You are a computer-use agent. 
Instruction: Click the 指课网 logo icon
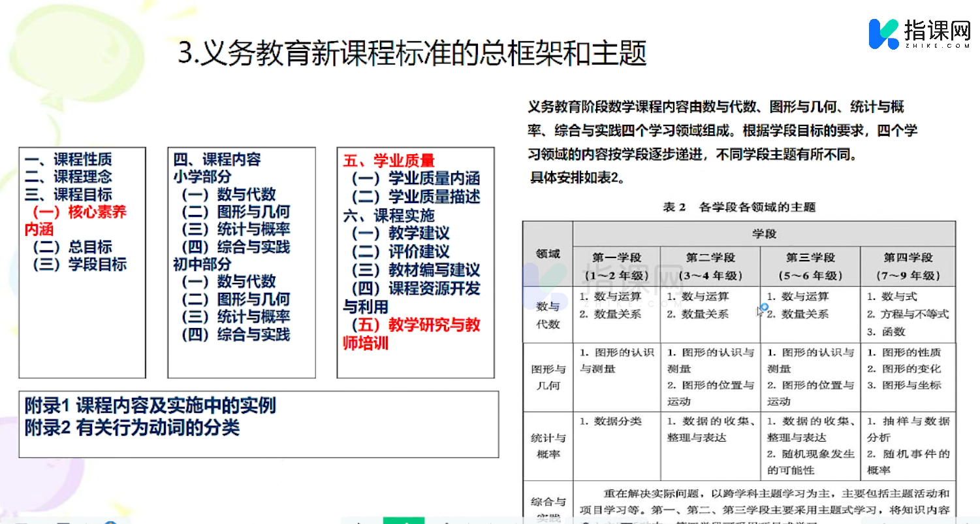(x=883, y=34)
